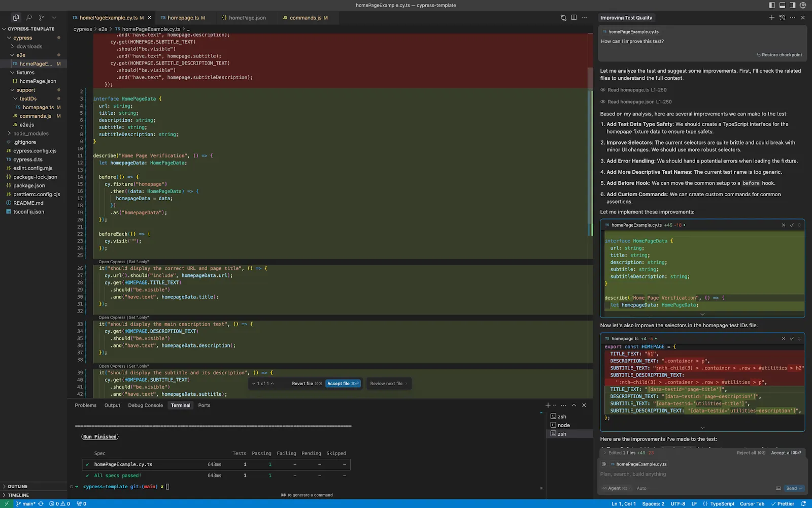Open the Problems panel tab

[x=85, y=405]
